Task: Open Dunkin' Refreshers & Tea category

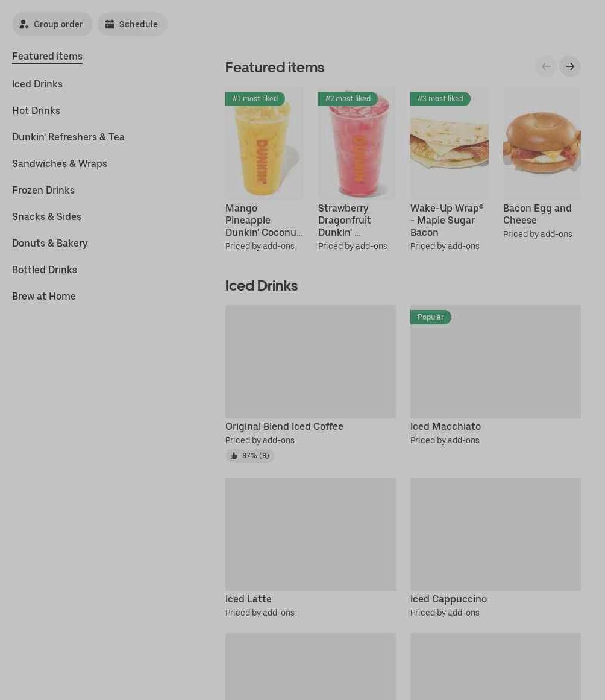Action: (68, 137)
